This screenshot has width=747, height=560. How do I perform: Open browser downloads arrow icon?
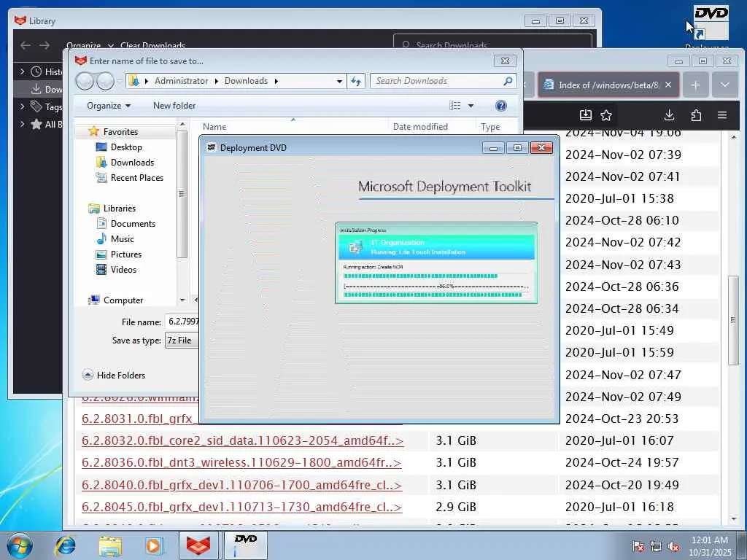pos(669,114)
